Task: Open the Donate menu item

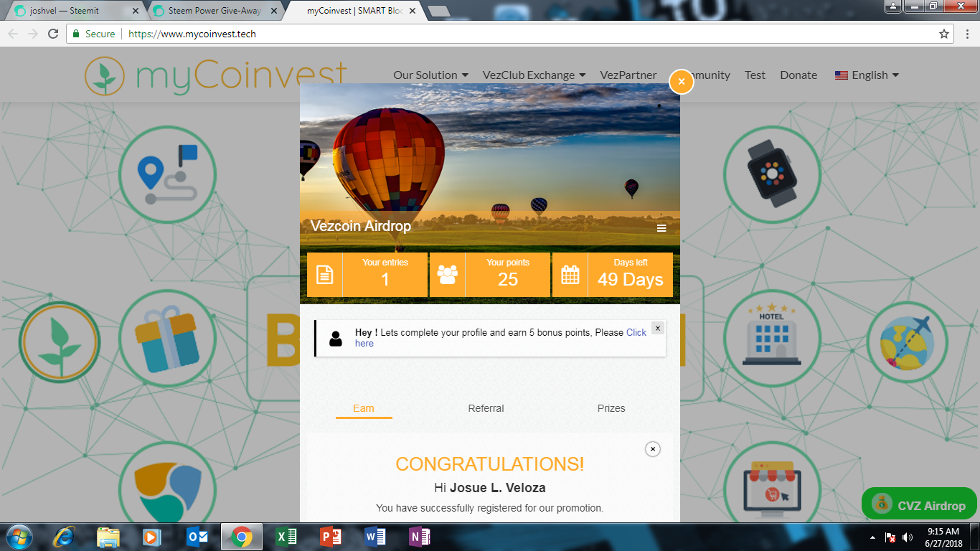Action: coord(798,75)
